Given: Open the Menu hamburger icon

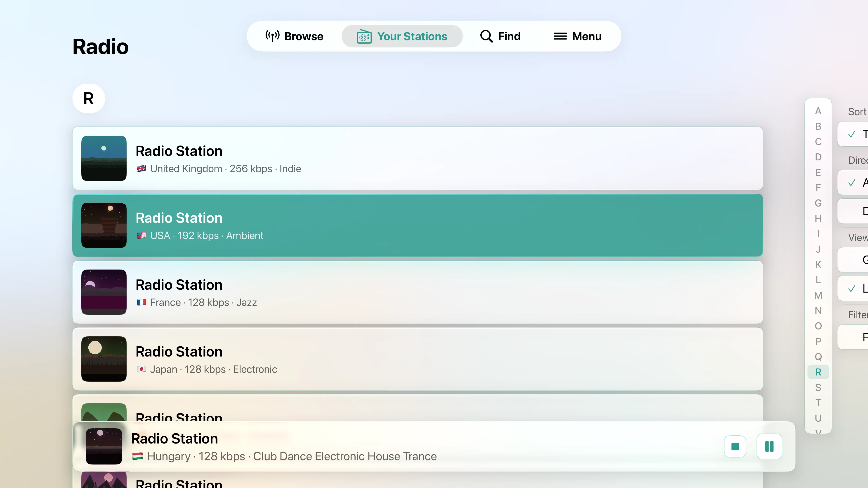Looking at the screenshot, I should pyautogui.click(x=560, y=36).
